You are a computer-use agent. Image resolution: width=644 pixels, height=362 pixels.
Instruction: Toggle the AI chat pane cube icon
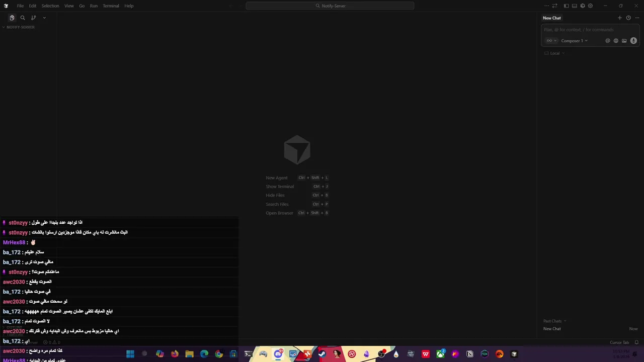click(582, 6)
